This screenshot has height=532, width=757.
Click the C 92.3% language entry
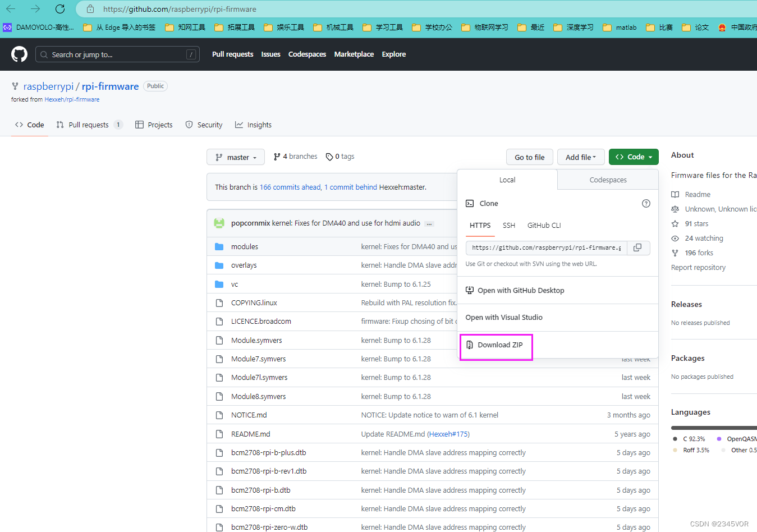click(x=689, y=439)
